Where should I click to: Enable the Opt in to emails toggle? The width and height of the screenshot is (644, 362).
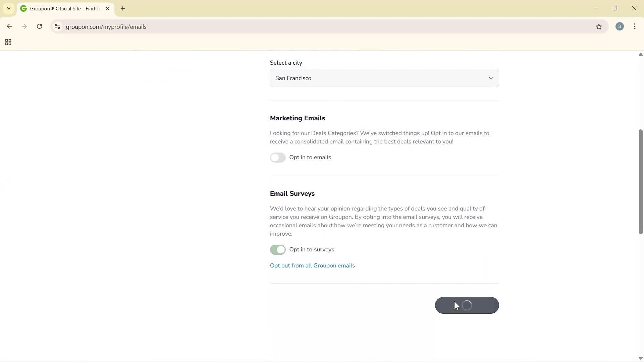(278, 158)
